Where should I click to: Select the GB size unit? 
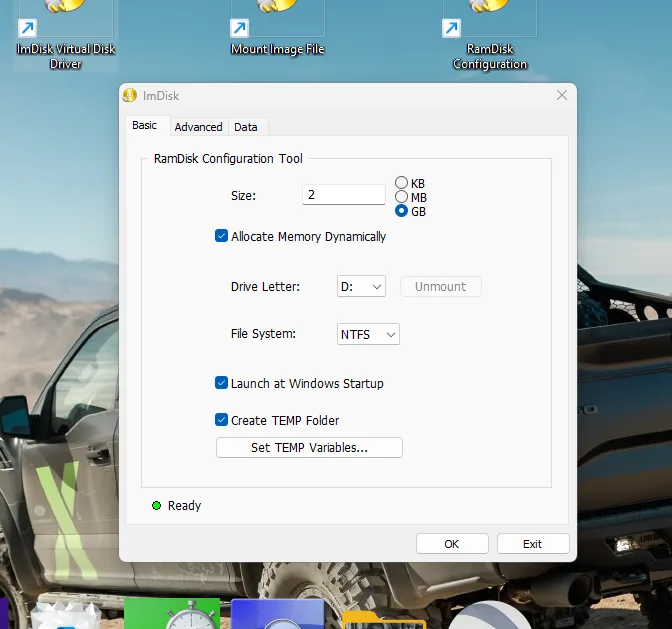coord(402,211)
